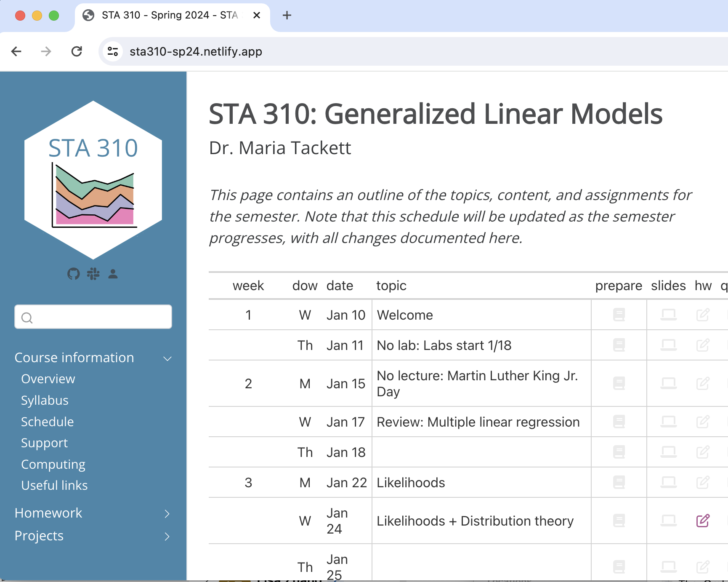The height and width of the screenshot is (582, 728).
Task: Reload the page with the refresh icon
Action: pos(77,51)
